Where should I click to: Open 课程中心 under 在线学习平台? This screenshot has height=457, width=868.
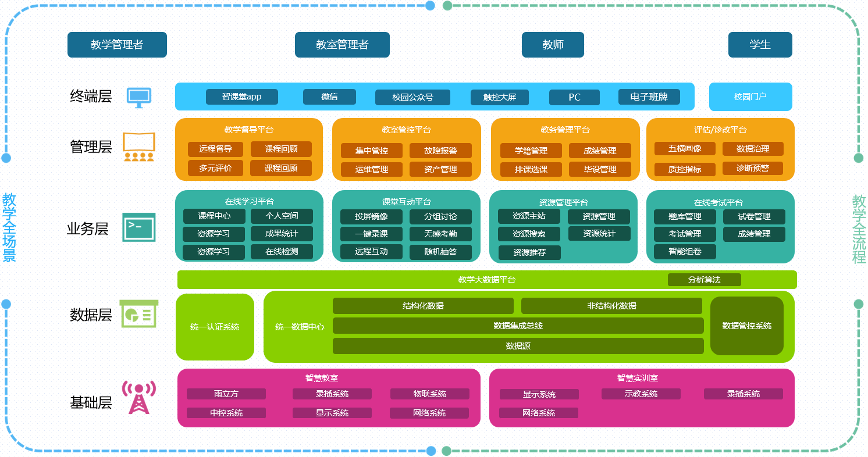[215, 216]
